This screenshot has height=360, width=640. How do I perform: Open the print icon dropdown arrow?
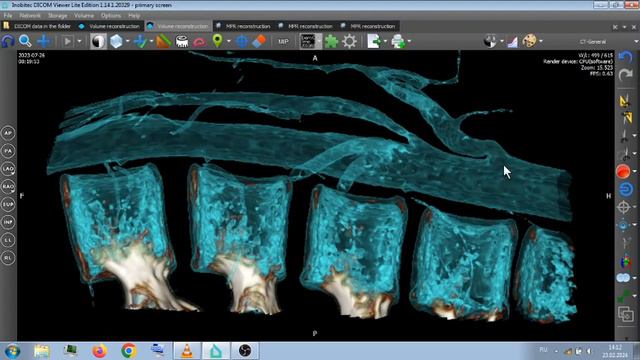(x=409, y=41)
